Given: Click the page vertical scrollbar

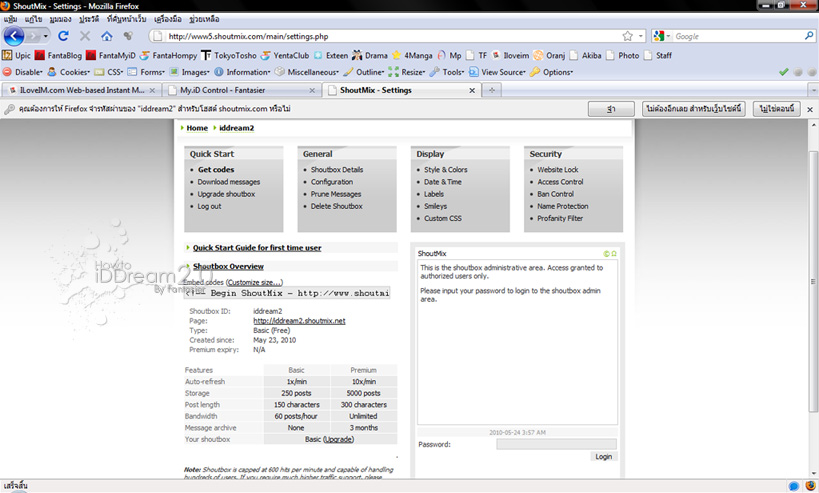Looking at the screenshot, I should (x=813, y=281).
